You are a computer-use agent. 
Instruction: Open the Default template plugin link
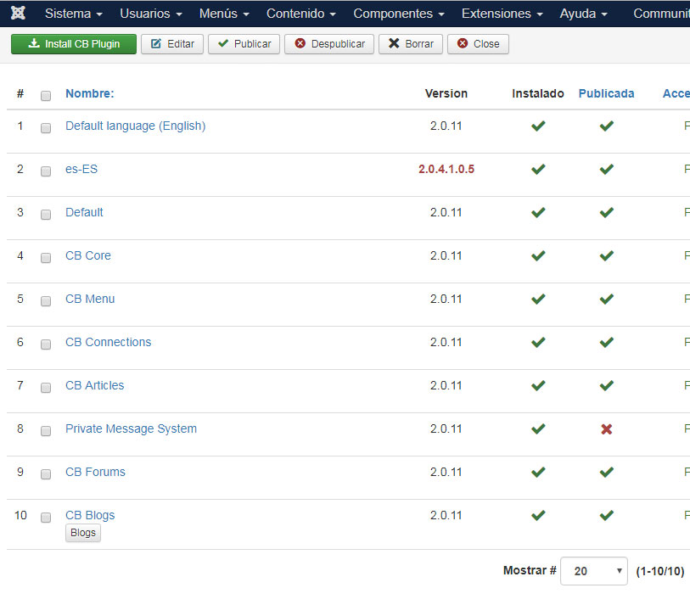click(84, 212)
